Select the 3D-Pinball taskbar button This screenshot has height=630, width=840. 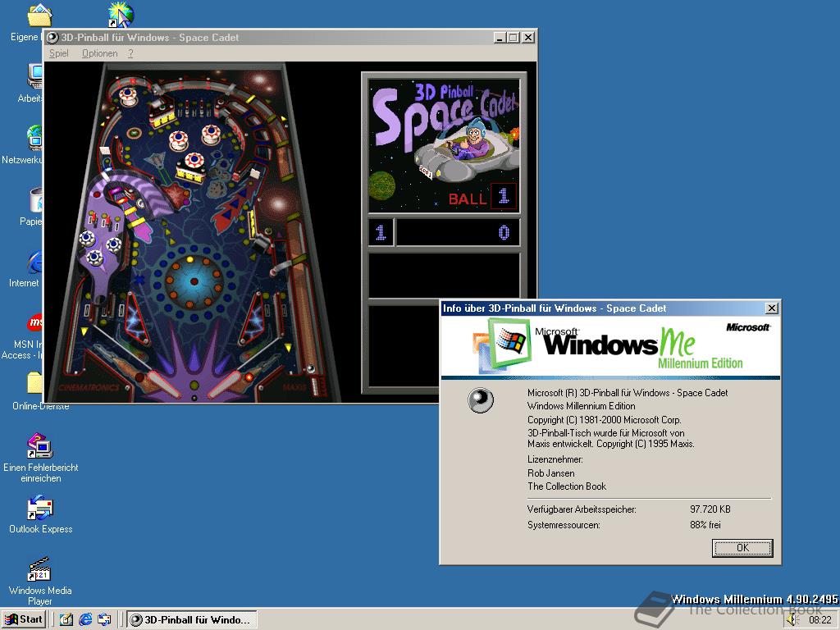pyautogui.click(x=192, y=620)
